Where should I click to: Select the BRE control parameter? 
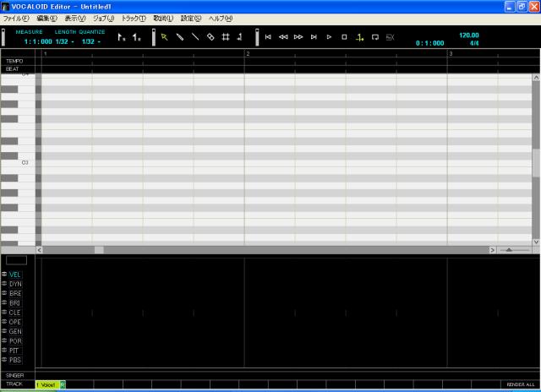(x=15, y=293)
